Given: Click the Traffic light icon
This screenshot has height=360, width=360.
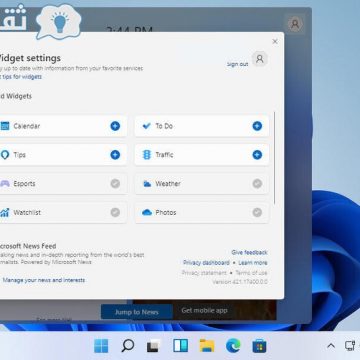Looking at the screenshot, I should pos(147,155).
